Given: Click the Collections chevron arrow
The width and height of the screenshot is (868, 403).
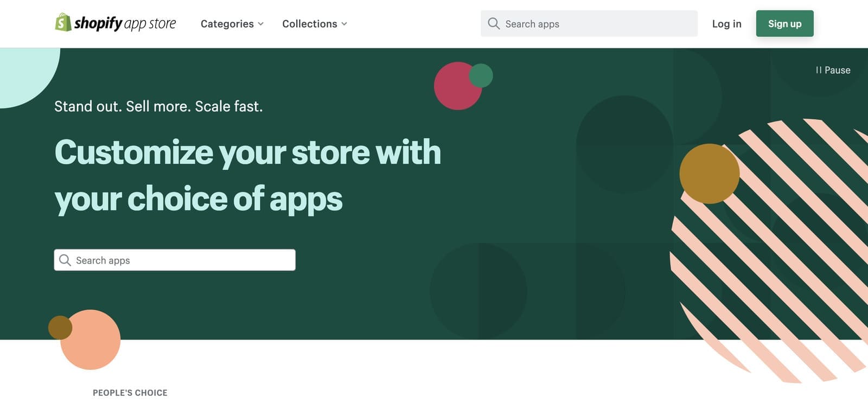Looking at the screenshot, I should 344,24.
